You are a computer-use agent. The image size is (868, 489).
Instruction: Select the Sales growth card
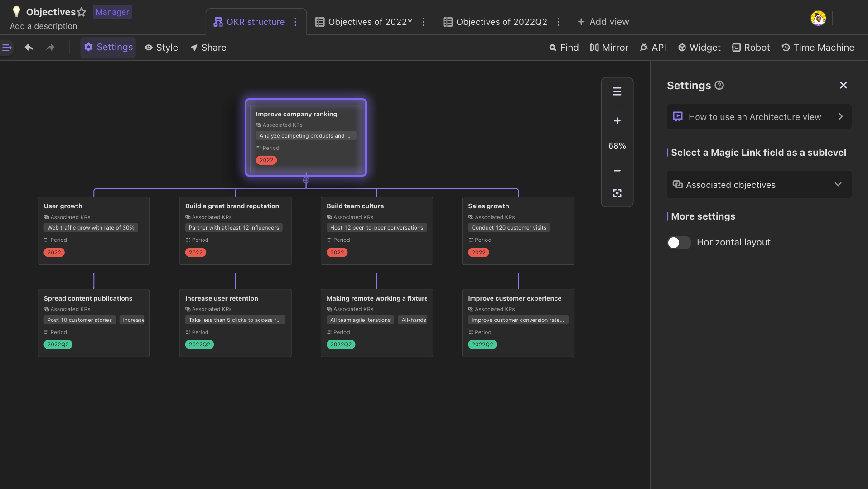(518, 231)
